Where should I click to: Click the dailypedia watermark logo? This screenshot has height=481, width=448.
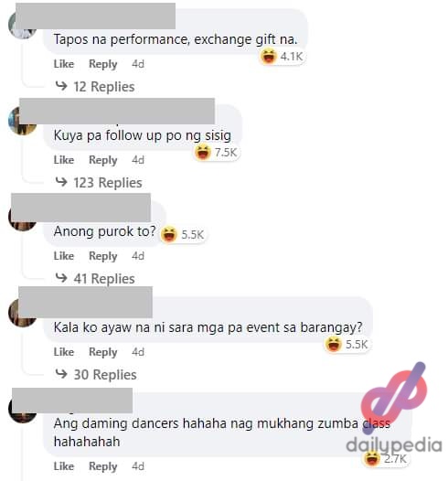tap(394, 409)
